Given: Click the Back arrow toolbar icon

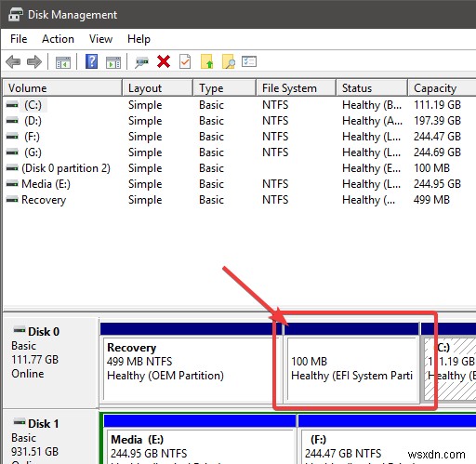Looking at the screenshot, I should [13, 61].
